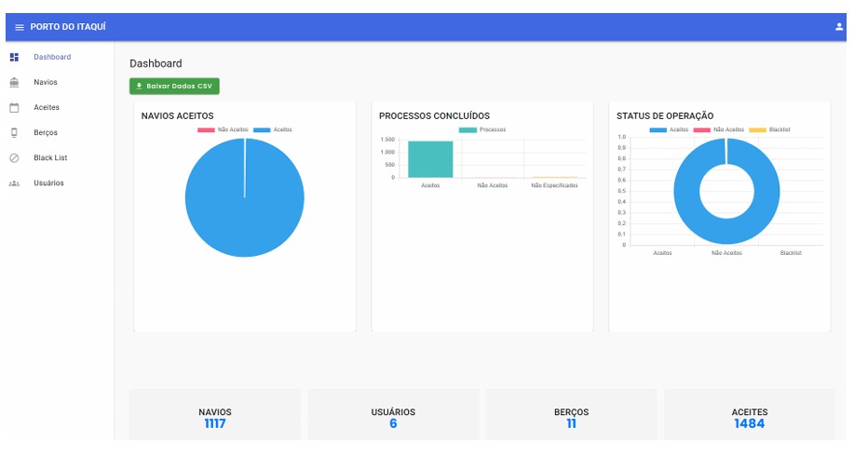Click the hamburger menu icon
This screenshot has width=868, height=456.
point(19,27)
